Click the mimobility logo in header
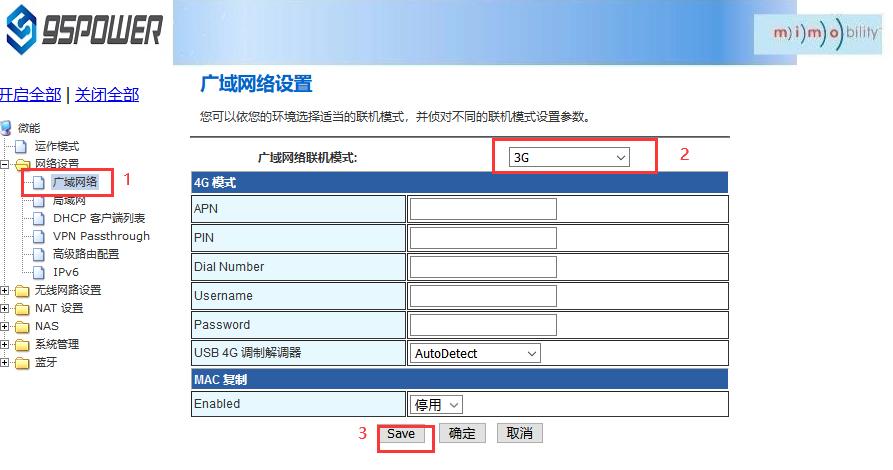The image size is (893, 470). (x=827, y=33)
